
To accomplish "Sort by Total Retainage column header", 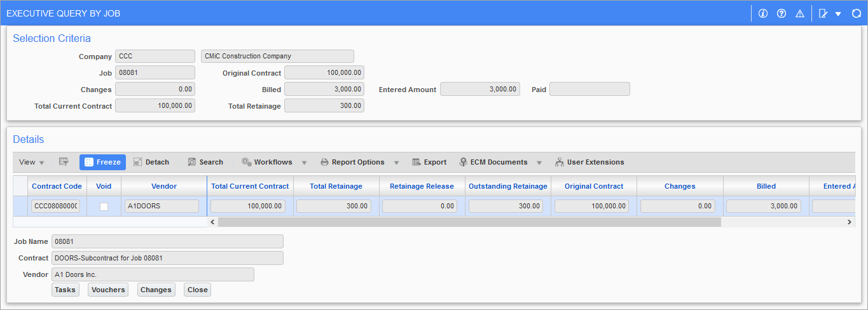I will tap(336, 186).
